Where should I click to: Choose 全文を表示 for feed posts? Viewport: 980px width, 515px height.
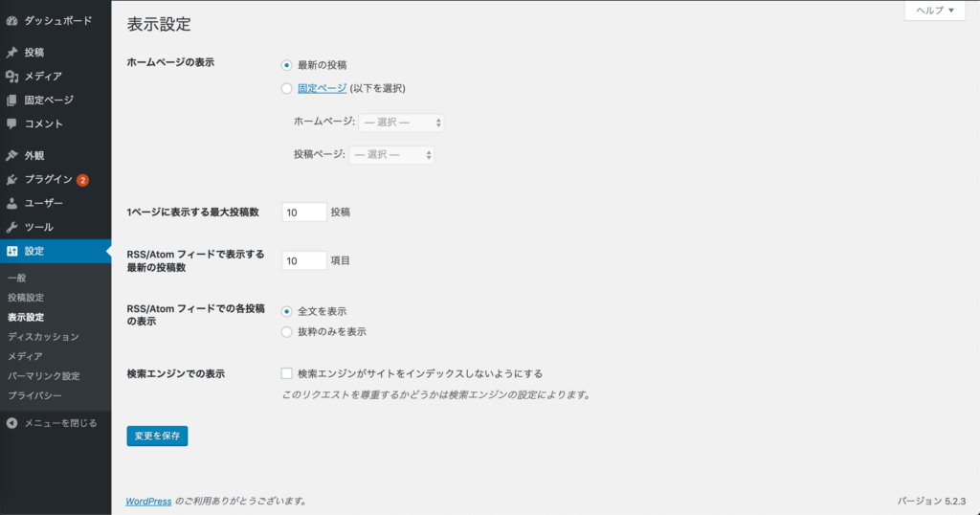coord(286,311)
